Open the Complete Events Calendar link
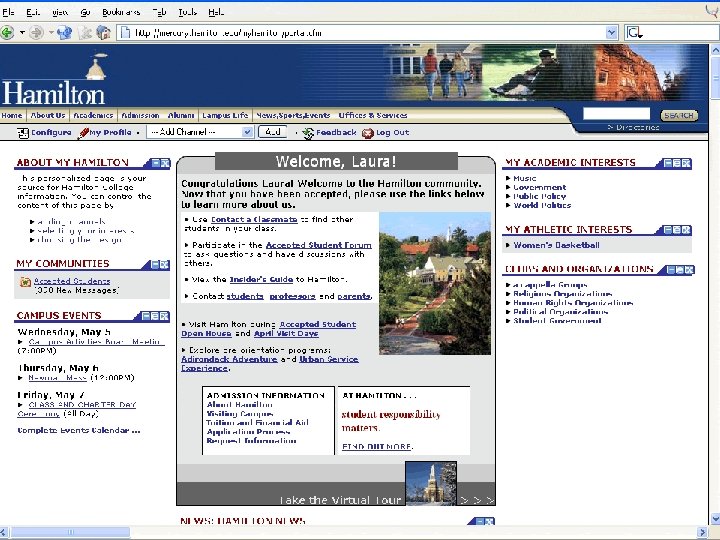Image resolution: width=720 pixels, height=540 pixels. click(79, 430)
